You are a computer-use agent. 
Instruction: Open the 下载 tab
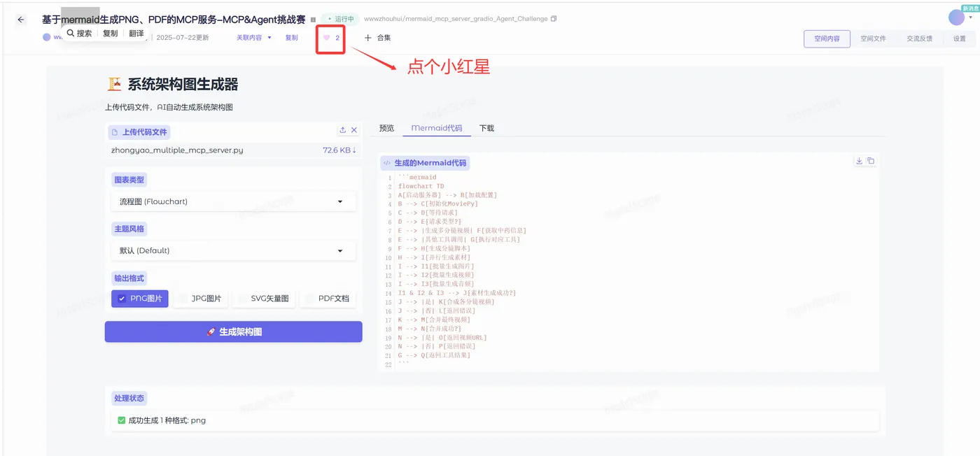486,128
